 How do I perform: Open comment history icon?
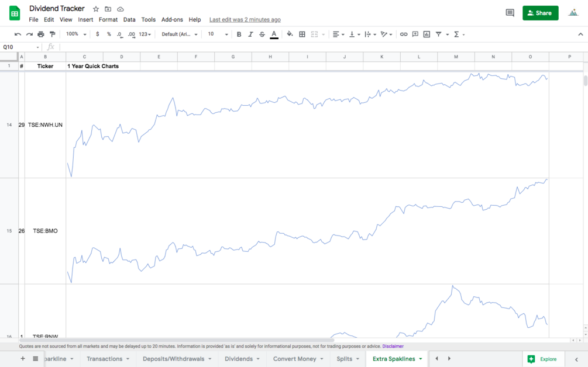coord(510,13)
